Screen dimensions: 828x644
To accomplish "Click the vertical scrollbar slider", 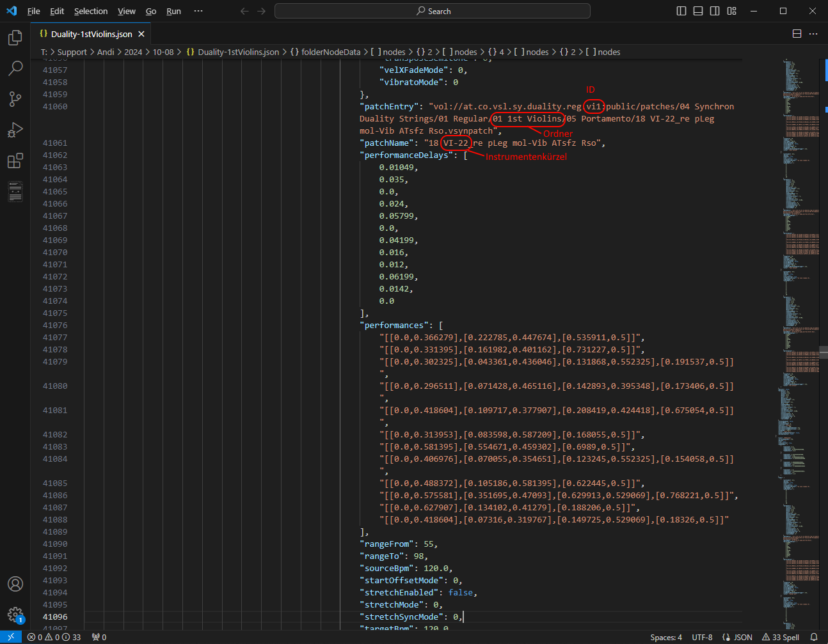I will (824, 351).
